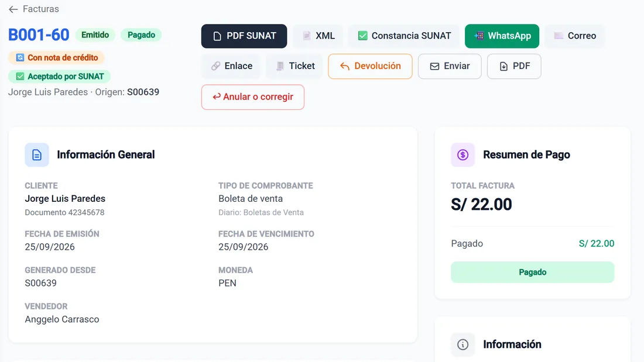Start a Devolución
644x362 pixels.
[370, 66]
